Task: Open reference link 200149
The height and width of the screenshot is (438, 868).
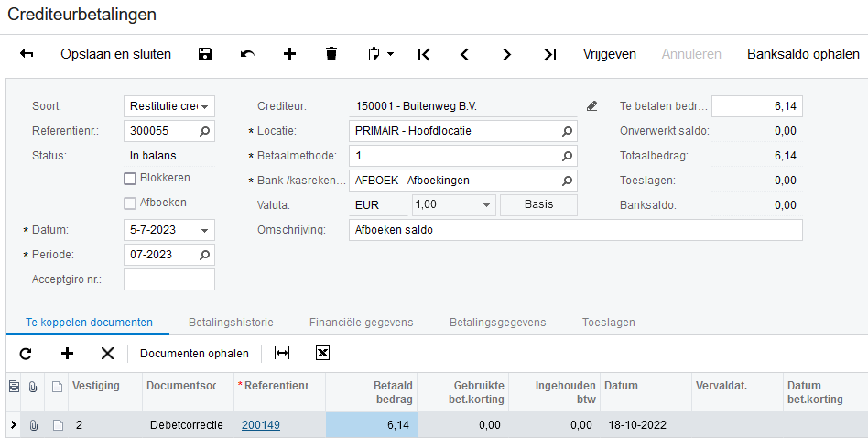Action: (261, 425)
